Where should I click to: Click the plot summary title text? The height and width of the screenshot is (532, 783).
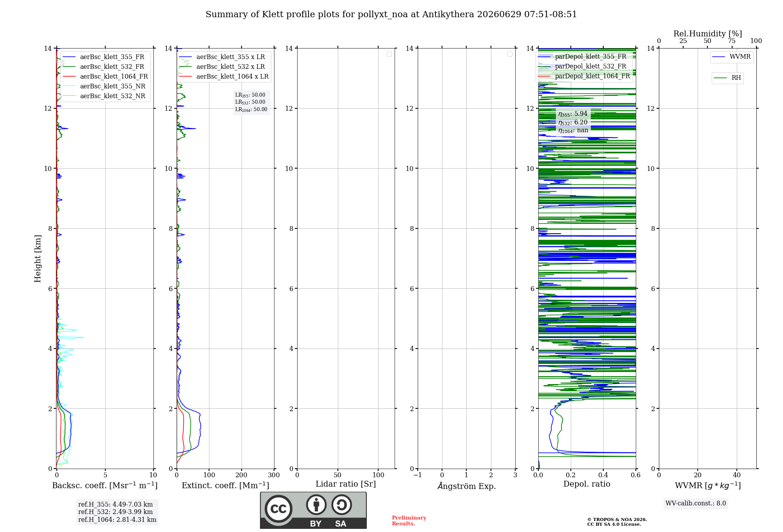391,14
